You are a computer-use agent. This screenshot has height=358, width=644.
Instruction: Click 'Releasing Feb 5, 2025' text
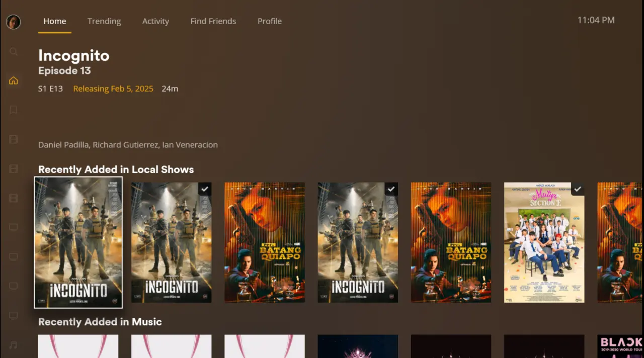coord(113,88)
